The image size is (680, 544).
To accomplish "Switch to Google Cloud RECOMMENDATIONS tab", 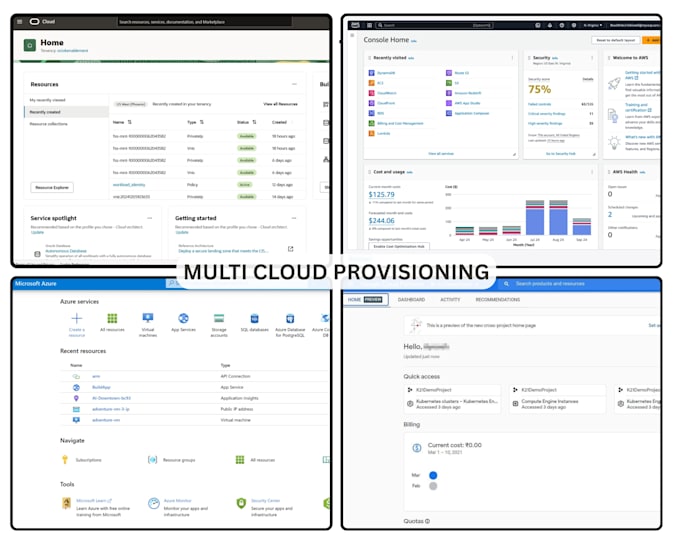I will coord(497,300).
